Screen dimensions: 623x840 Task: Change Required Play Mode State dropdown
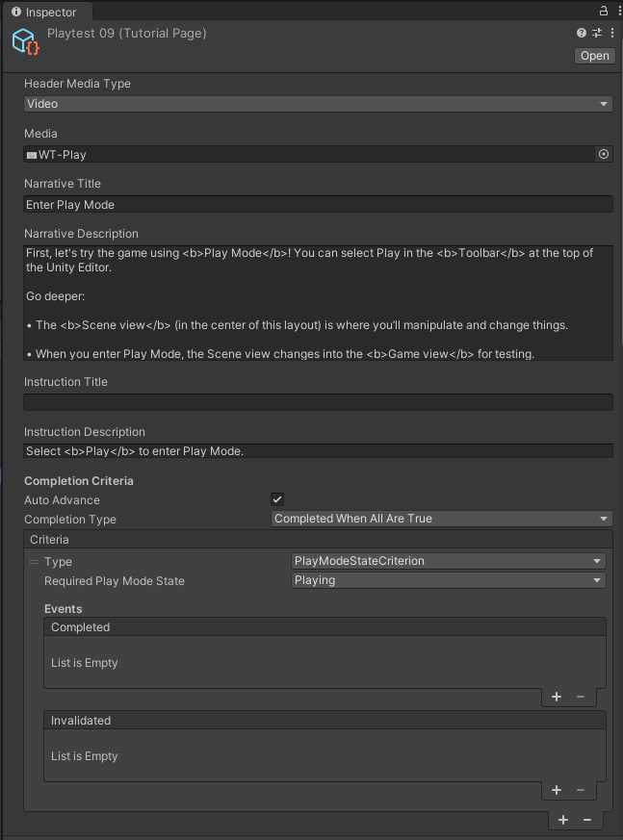[447, 580]
